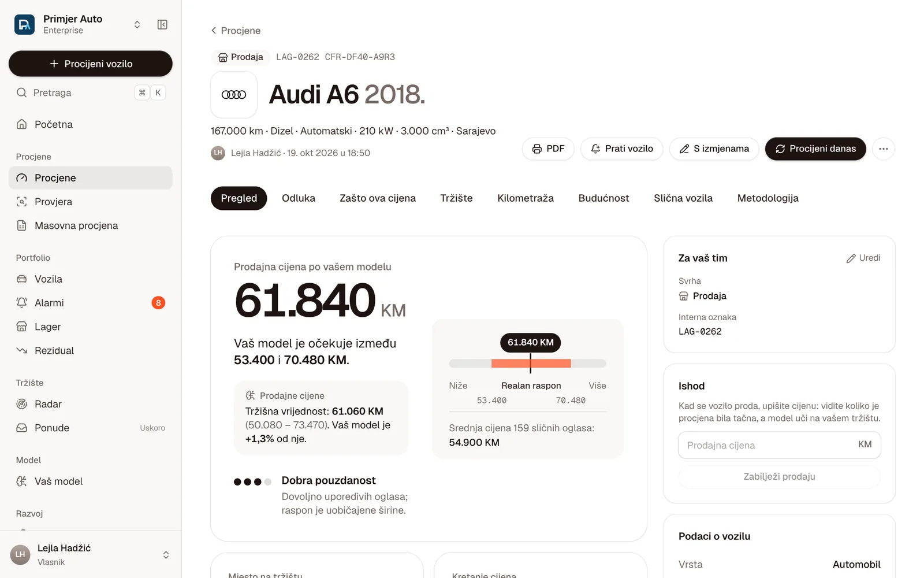Click the S izmjenama button
The image size is (924, 578).
[x=714, y=149]
